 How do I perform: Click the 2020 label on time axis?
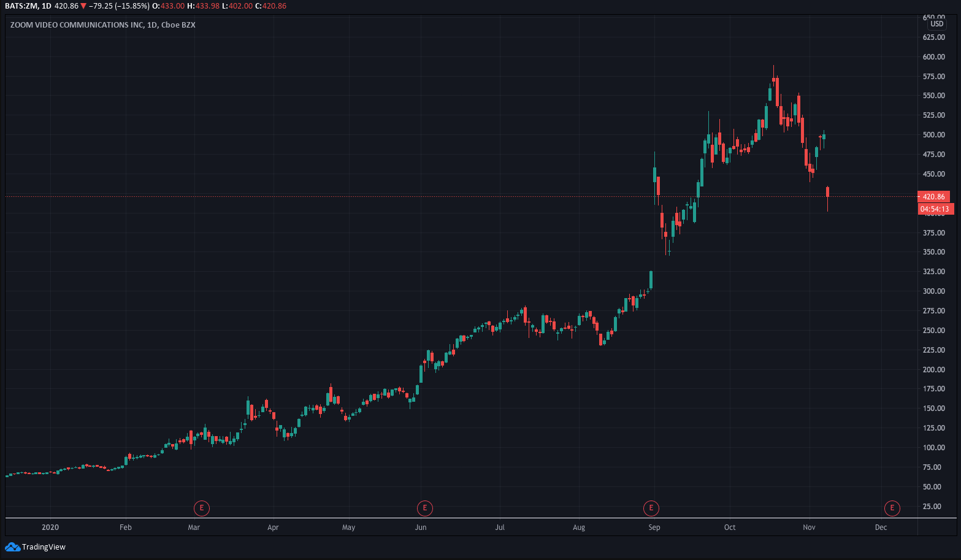coord(50,527)
